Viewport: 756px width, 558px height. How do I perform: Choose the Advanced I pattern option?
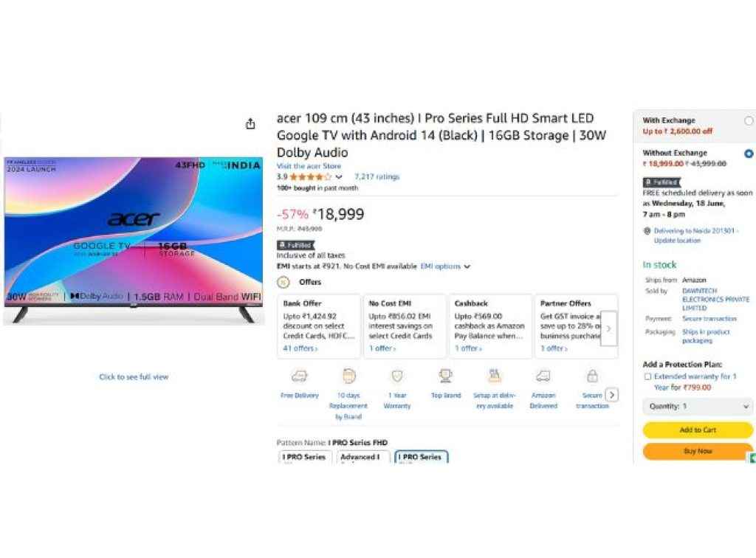[360, 457]
